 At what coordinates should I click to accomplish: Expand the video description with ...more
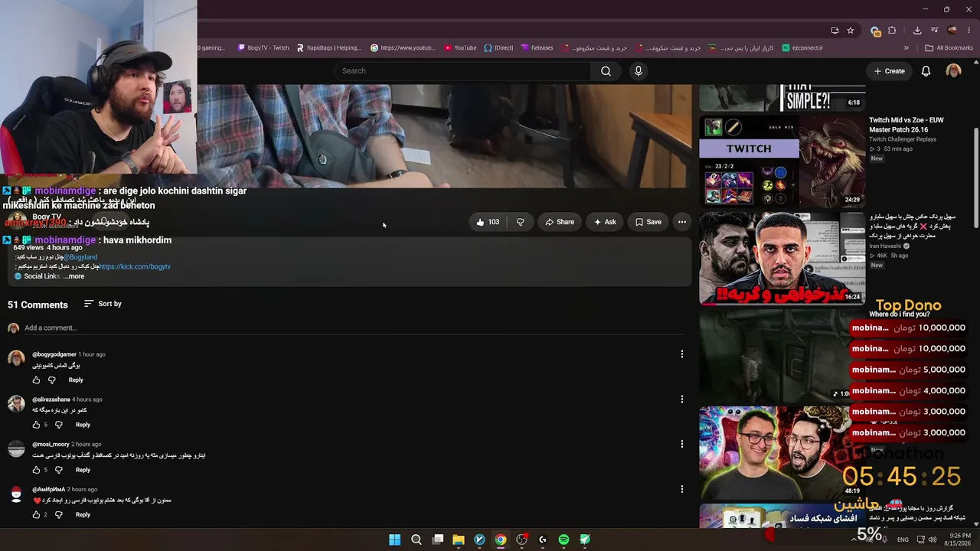click(x=73, y=276)
